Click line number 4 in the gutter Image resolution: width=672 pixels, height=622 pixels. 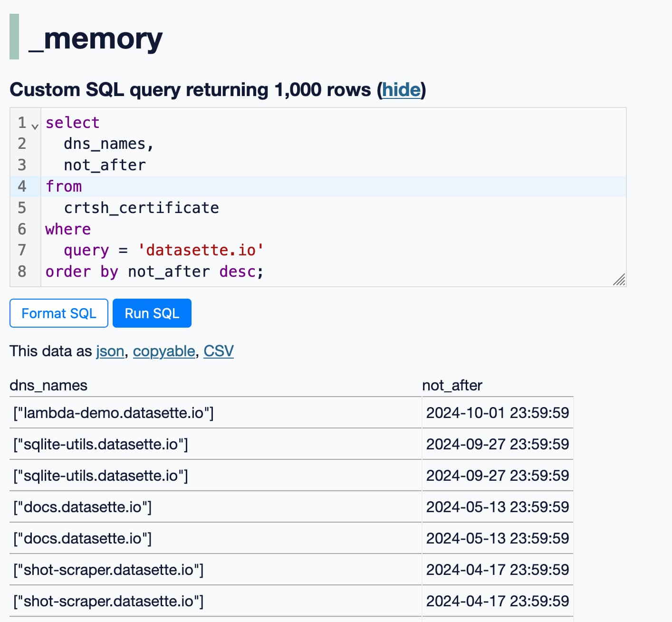[x=22, y=186]
